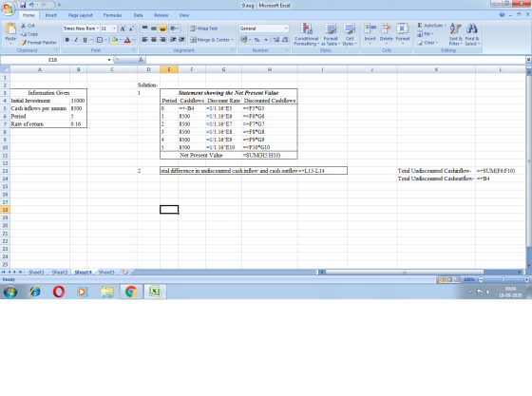Open Conditional Formatting options
The image size is (532, 396).
point(306,34)
